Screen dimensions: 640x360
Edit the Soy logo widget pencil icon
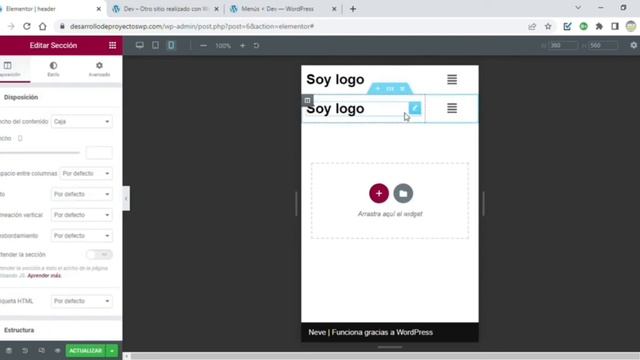tap(415, 108)
